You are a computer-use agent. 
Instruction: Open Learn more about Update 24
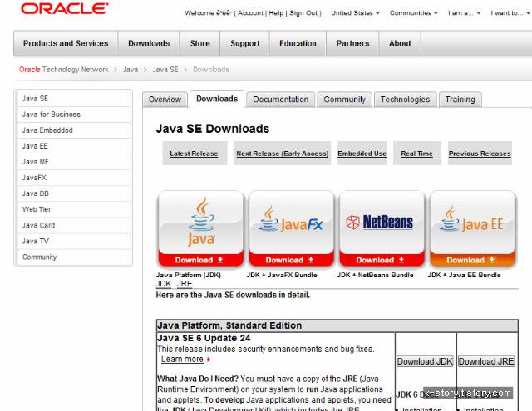tap(183, 360)
